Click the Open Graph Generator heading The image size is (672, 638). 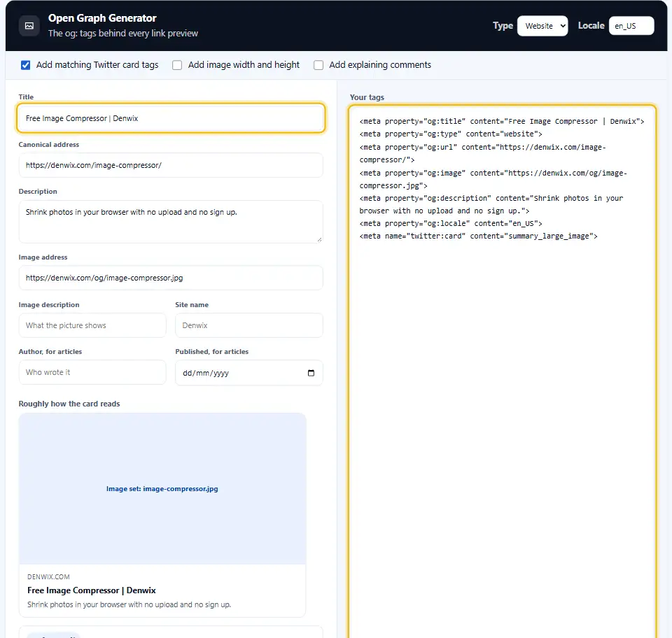click(x=102, y=18)
